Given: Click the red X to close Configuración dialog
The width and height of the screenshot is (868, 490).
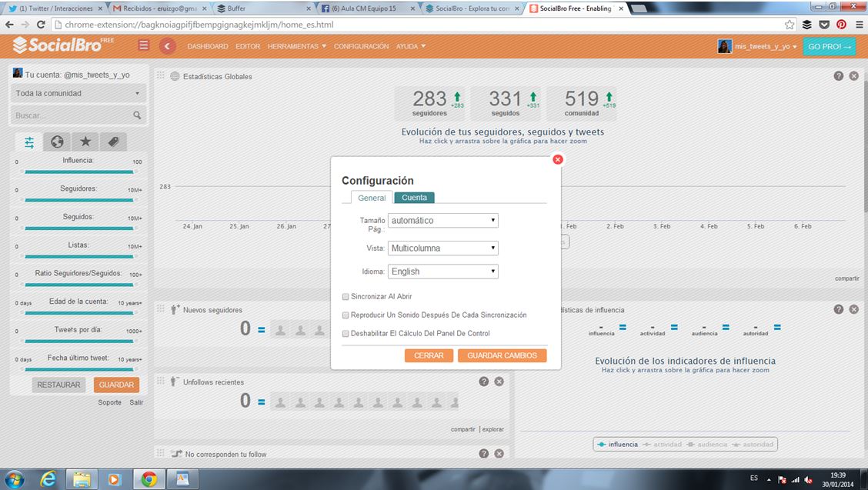Looking at the screenshot, I should tap(558, 159).
